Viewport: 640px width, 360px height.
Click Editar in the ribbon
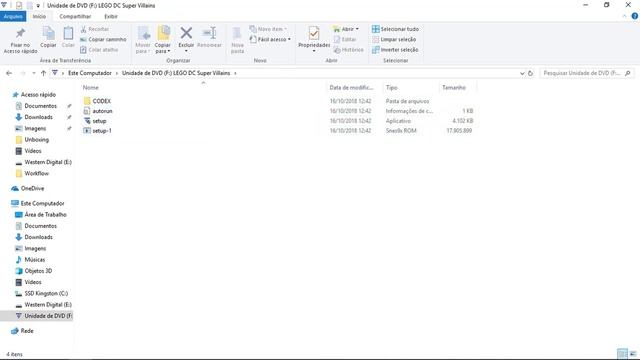click(x=345, y=39)
